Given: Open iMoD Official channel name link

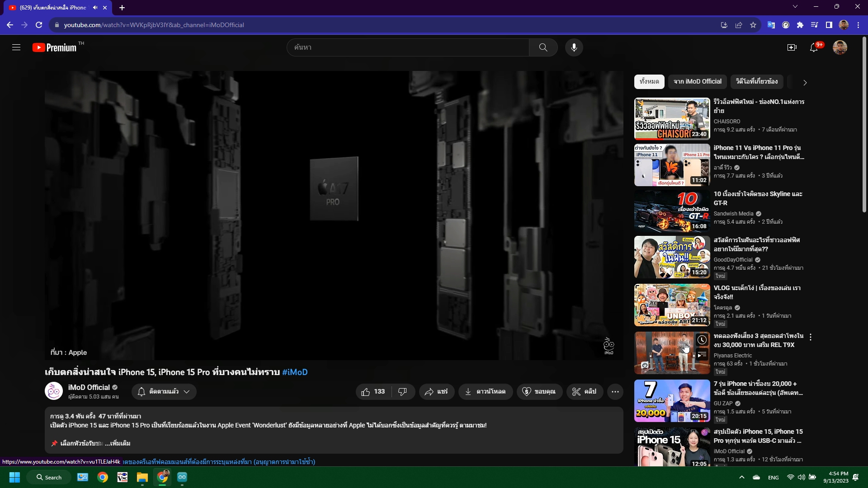Looking at the screenshot, I should pyautogui.click(x=89, y=387).
